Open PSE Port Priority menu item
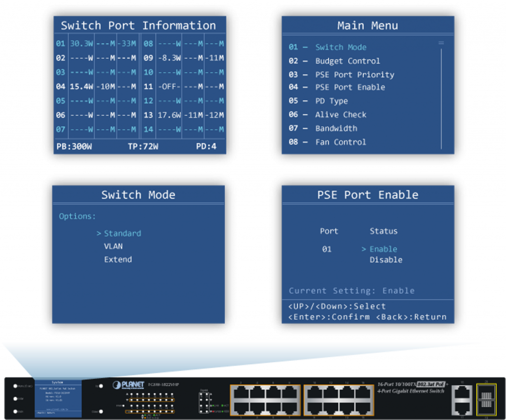 (x=354, y=75)
